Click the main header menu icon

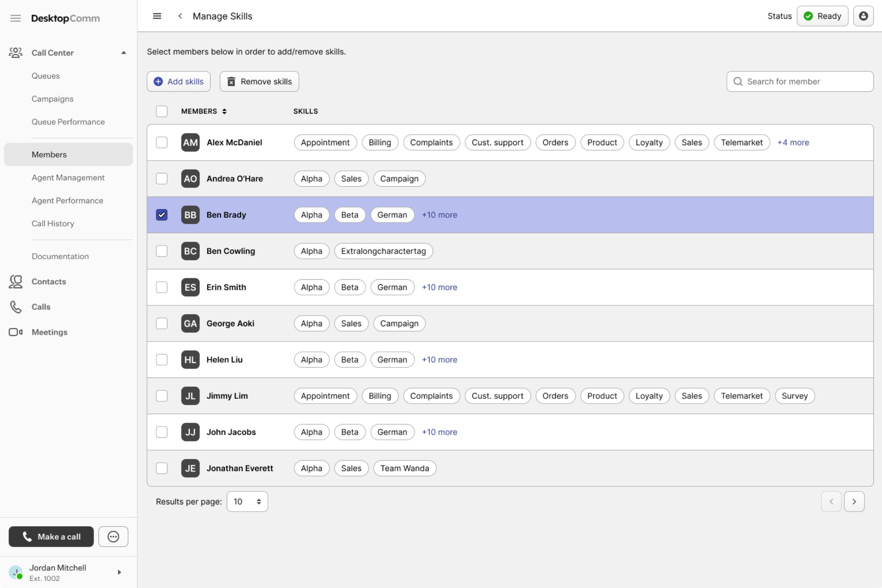click(157, 16)
